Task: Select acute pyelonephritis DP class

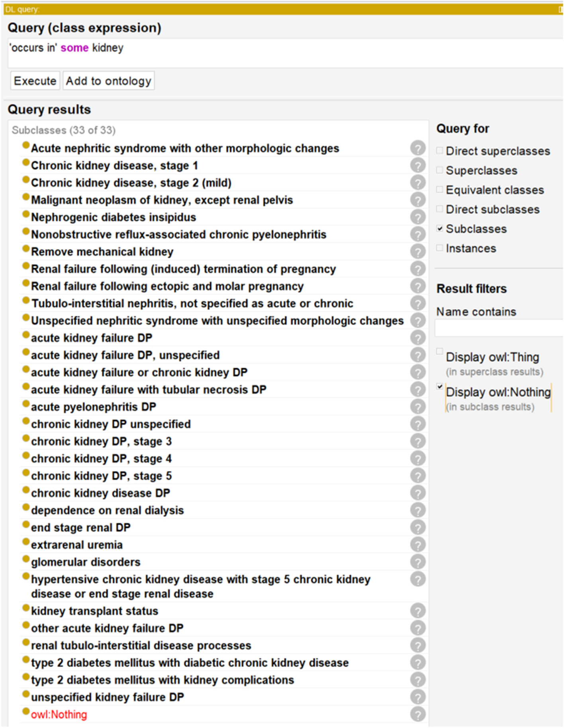Action: pyautogui.click(x=94, y=407)
